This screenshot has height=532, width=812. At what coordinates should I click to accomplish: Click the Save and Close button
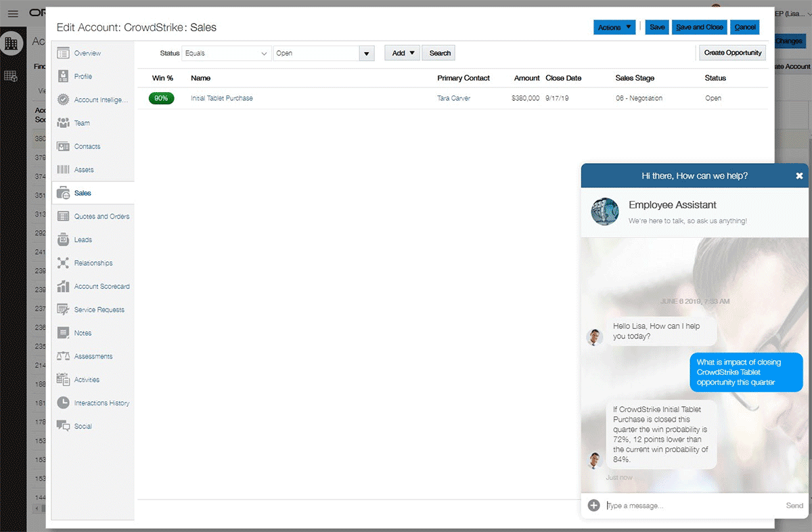(700, 27)
